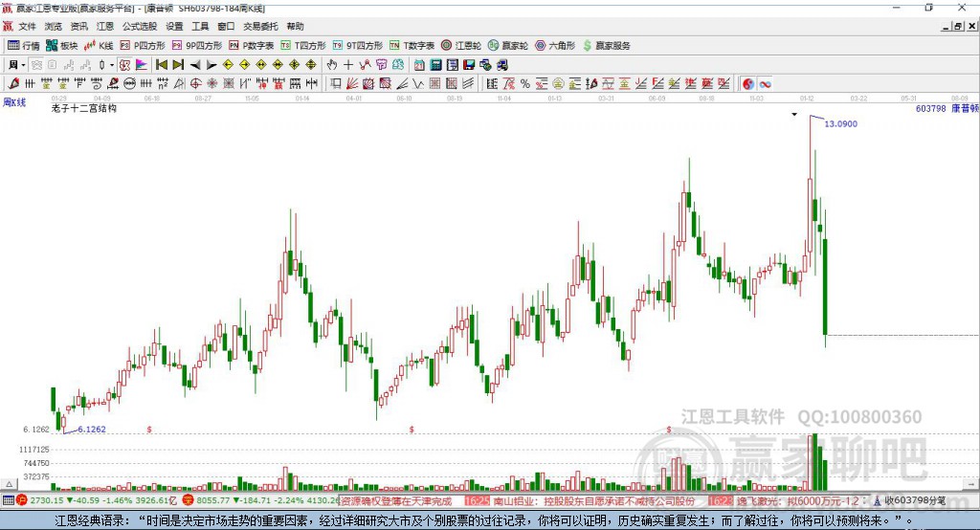Open the 工具 menu
This screenshot has height=530, width=980.
[200, 26]
